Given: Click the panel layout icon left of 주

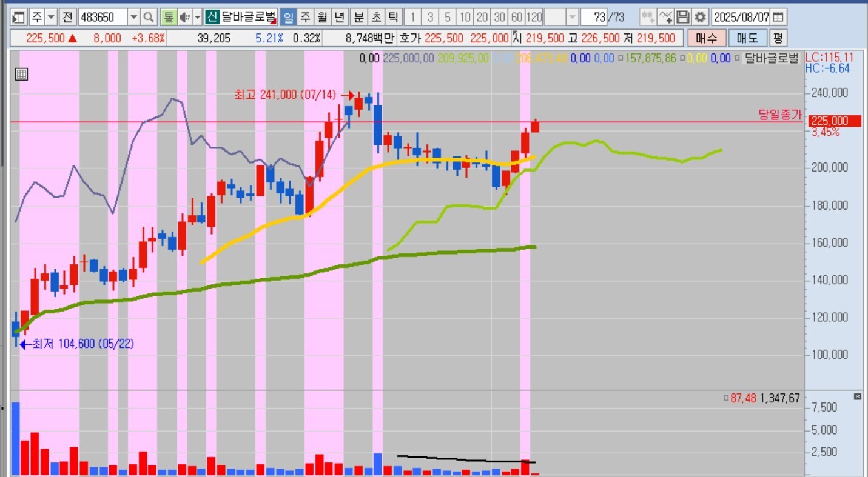Looking at the screenshot, I should click(x=19, y=16).
